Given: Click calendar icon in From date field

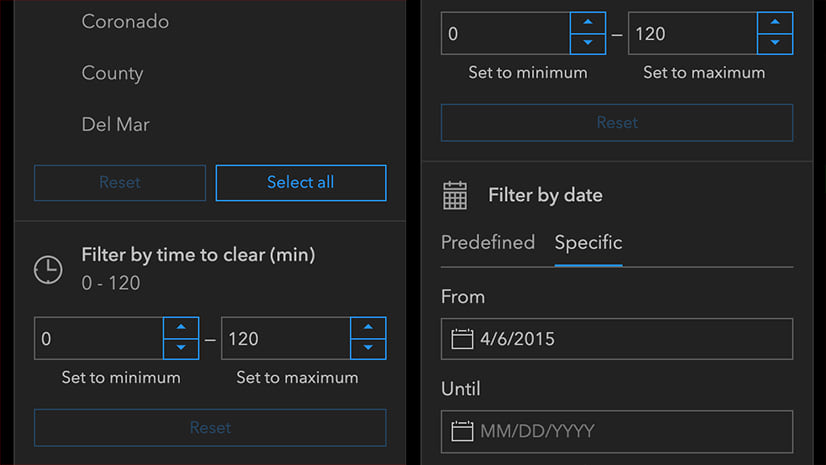Looking at the screenshot, I should pos(462,339).
